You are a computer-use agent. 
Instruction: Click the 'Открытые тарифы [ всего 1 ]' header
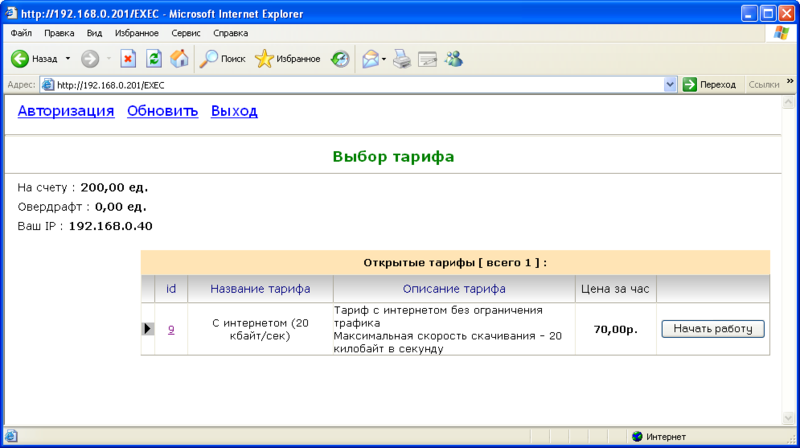pos(455,263)
